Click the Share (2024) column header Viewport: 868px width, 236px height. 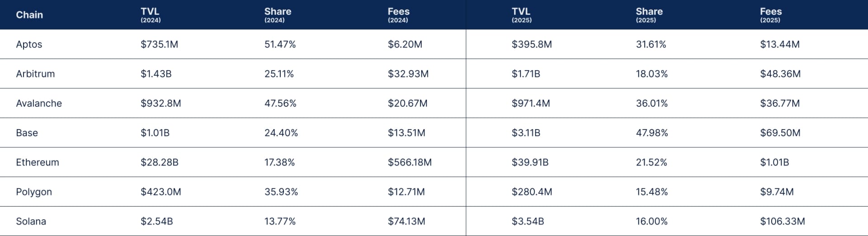click(278, 14)
